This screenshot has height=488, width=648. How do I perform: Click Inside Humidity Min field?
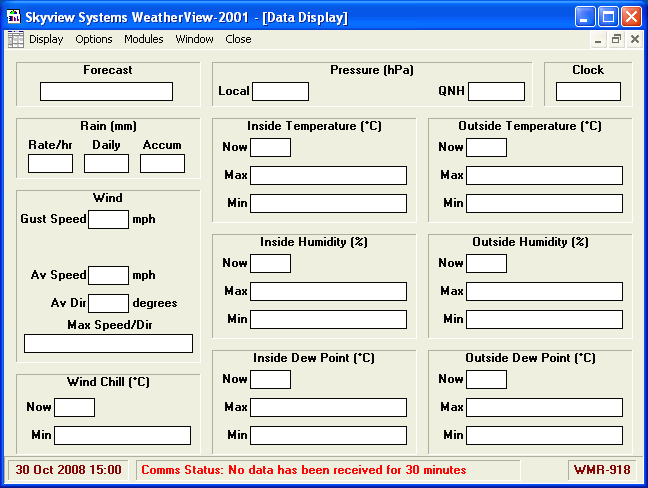click(x=328, y=320)
